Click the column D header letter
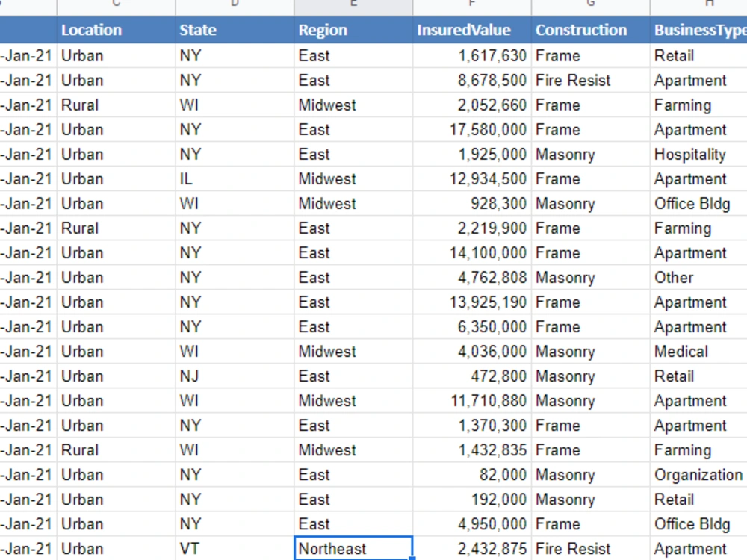Viewport: 747px width, 560px height. (x=235, y=4)
